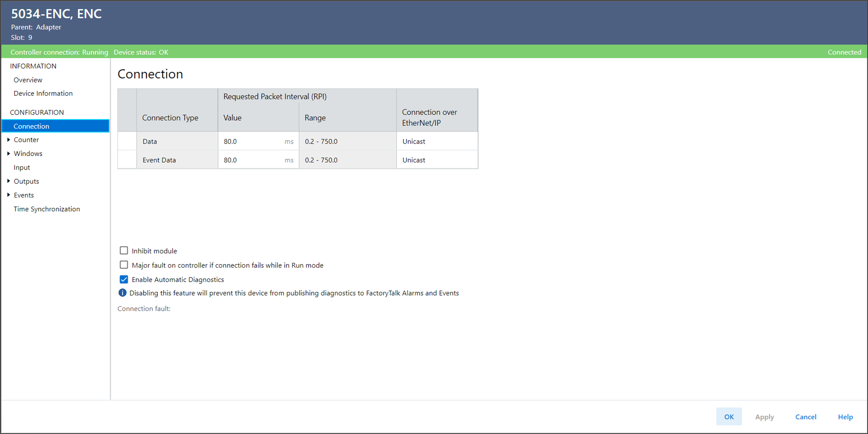Open Help for this dialog
Image resolution: width=868 pixels, height=434 pixels.
click(x=845, y=417)
